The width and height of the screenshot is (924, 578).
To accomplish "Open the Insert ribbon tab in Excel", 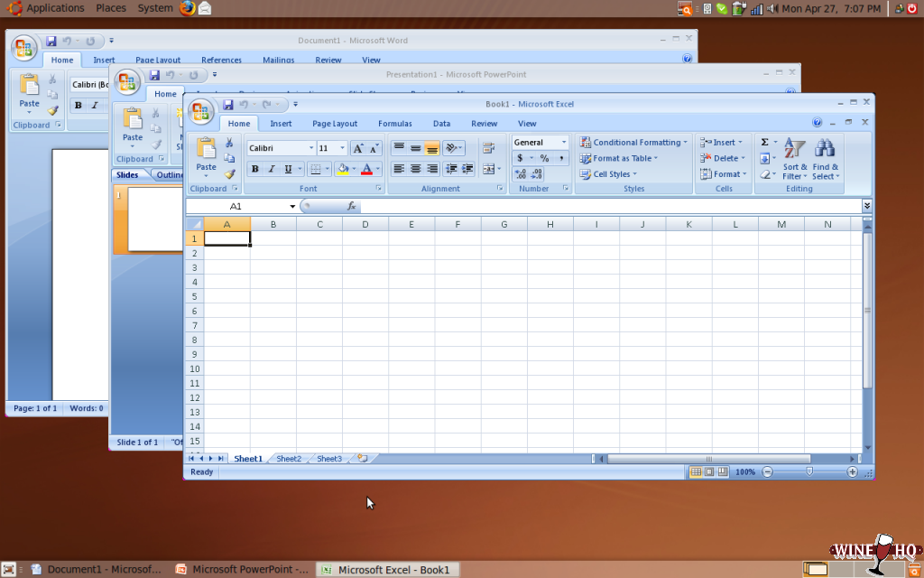I will (281, 123).
